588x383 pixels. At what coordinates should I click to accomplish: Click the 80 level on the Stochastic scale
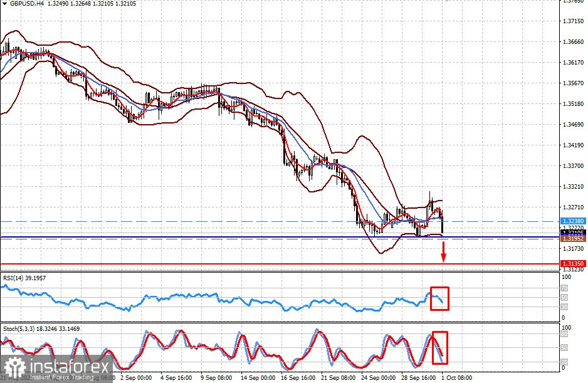(x=564, y=334)
